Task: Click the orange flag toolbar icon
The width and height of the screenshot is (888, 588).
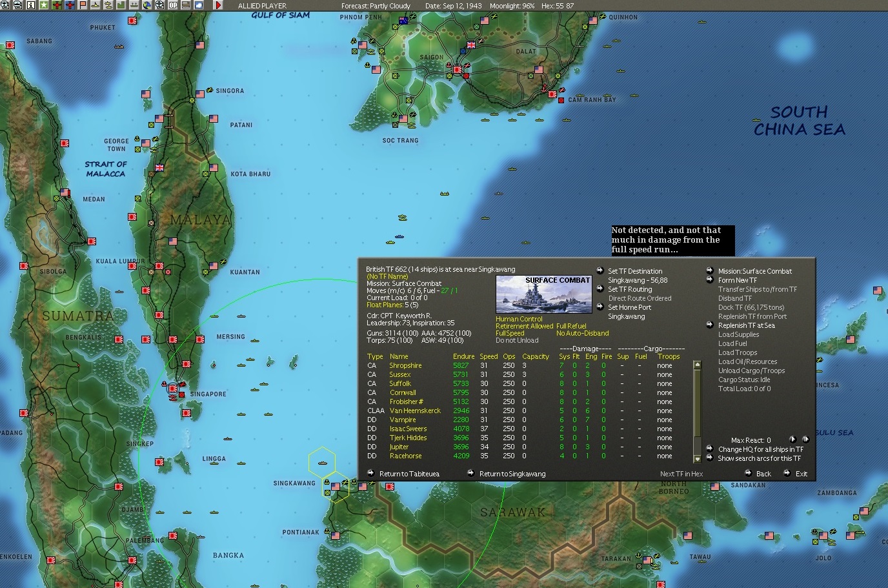Action: click(83, 5)
